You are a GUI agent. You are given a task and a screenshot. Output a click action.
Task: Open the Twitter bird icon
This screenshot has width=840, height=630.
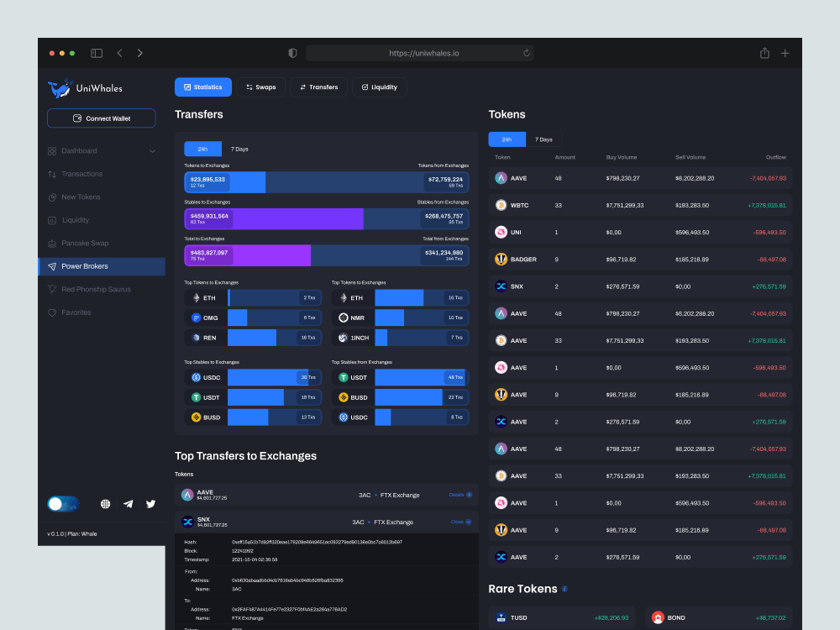(150, 504)
